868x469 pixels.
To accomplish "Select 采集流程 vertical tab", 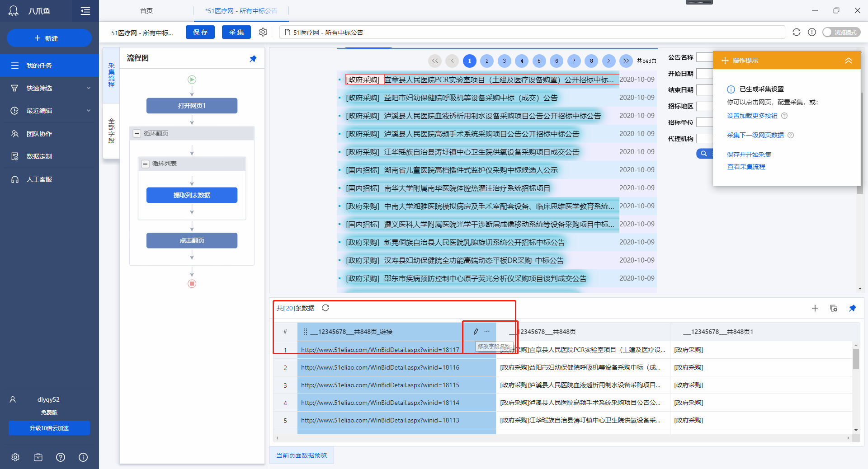I will point(111,75).
